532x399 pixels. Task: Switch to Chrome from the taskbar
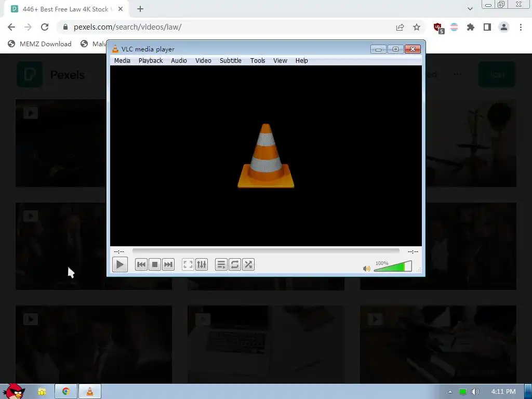pos(66,392)
